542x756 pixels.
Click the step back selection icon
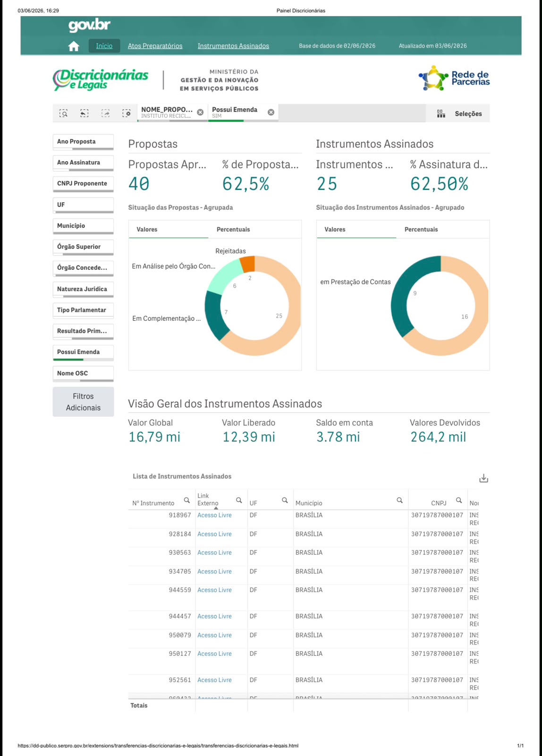pyautogui.click(x=85, y=113)
